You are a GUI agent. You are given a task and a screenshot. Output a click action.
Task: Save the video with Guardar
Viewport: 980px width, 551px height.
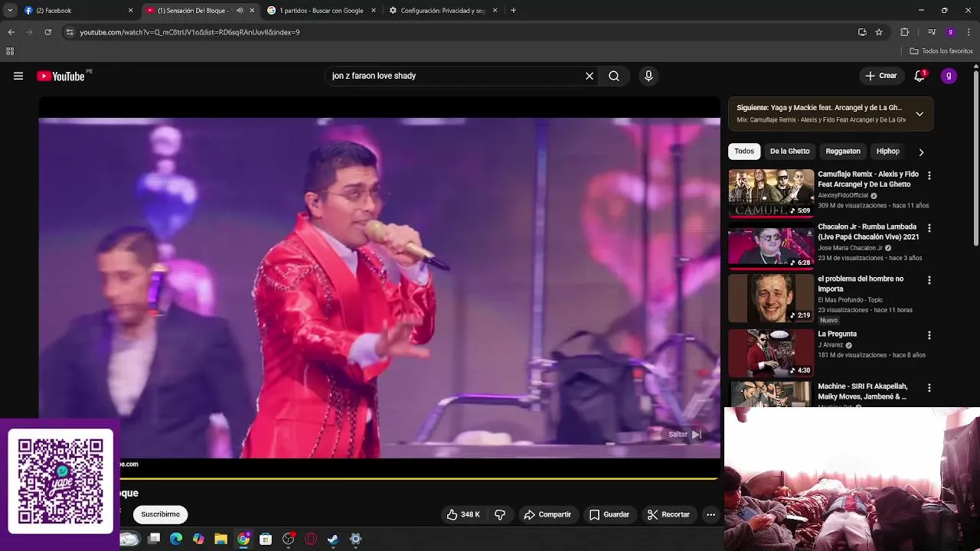point(609,514)
